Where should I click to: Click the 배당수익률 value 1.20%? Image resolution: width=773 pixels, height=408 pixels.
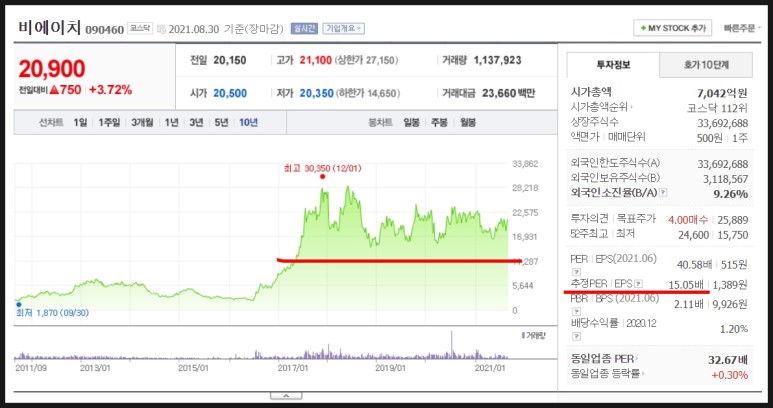coord(735,329)
